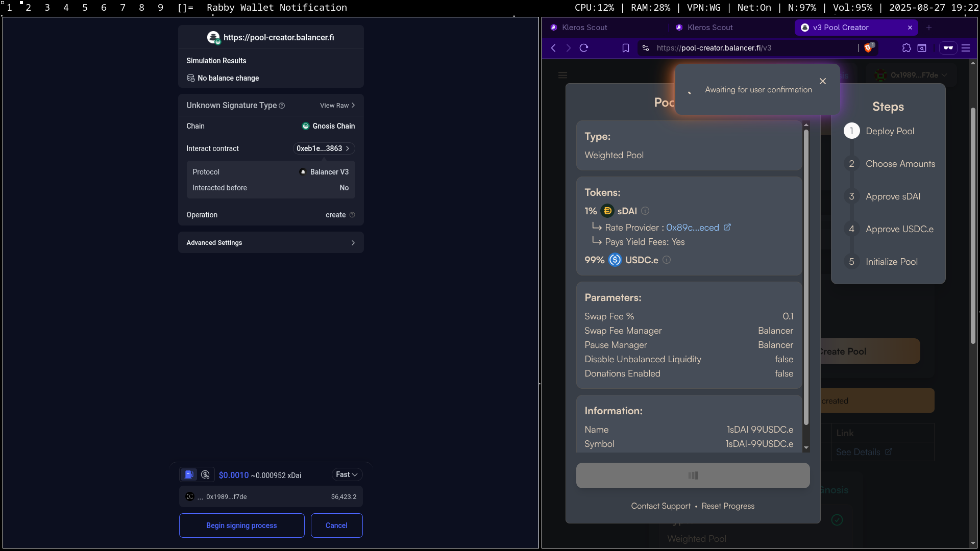Close the v3 Pool Creator tab
This screenshot has height=551, width=980.
click(910, 28)
